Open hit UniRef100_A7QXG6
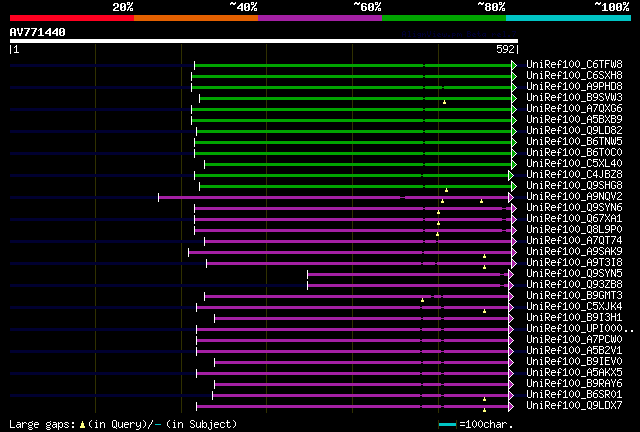This screenshot has width=640, height=432. point(574,109)
